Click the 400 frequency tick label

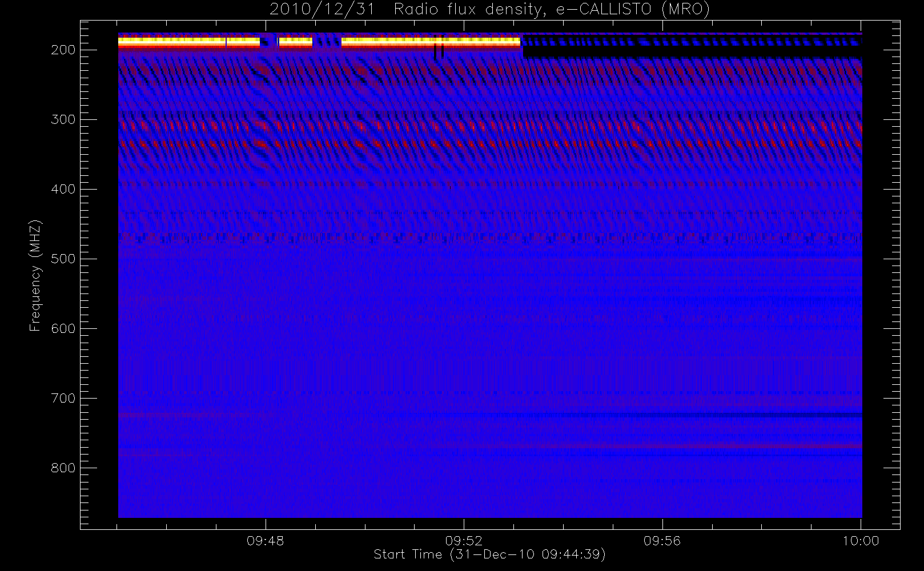pos(63,189)
